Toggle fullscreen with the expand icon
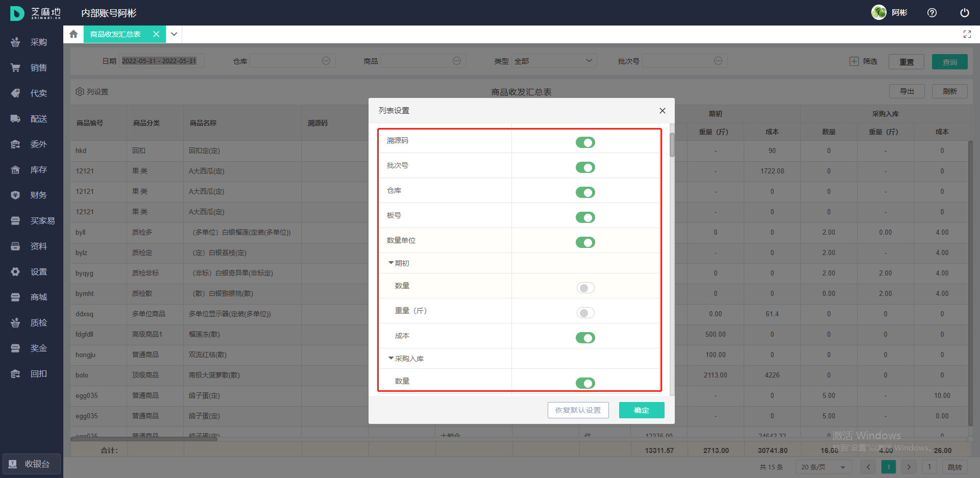980x478 pixels. (967, 34)
